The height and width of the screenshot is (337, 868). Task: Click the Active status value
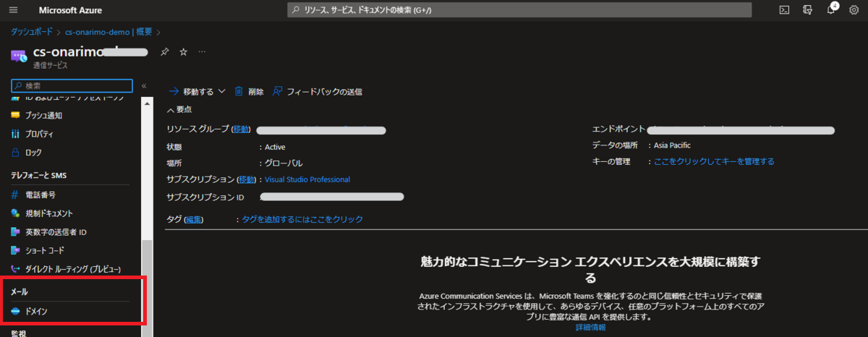coord(275,147)
